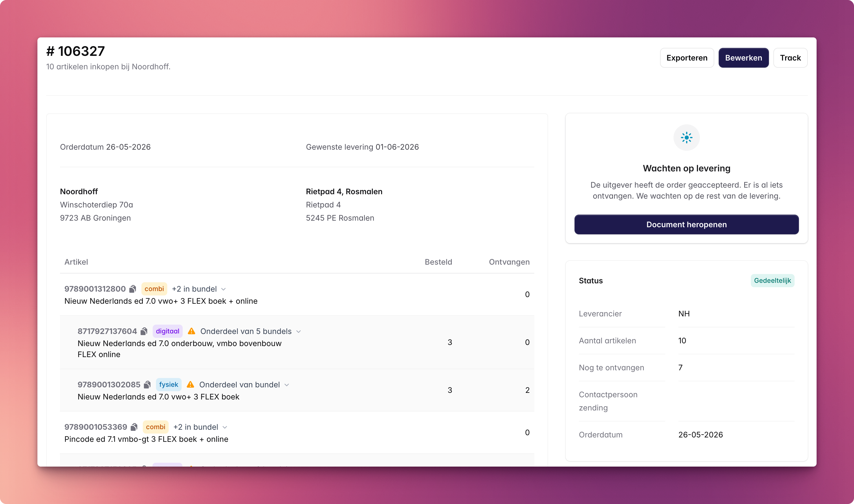Copy article number 8717927137604
The width and height of the screenshot is (854, 504).
tap(144, 331)
